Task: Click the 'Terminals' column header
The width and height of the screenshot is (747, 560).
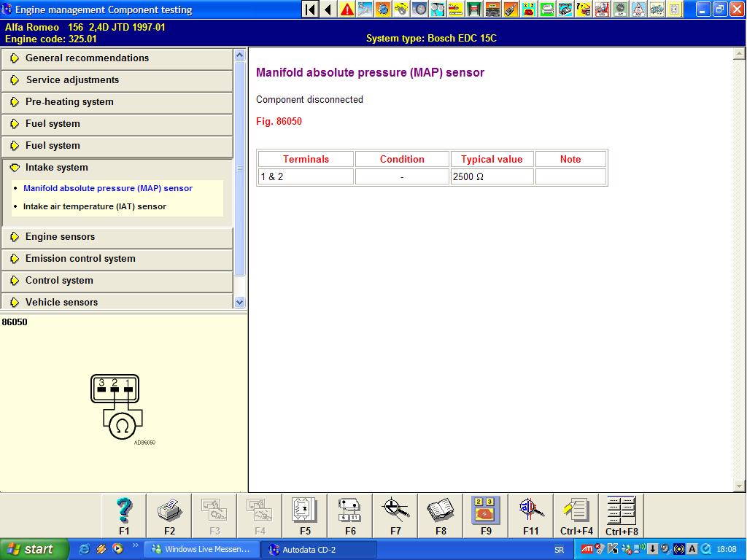Action: coord(306,159)
